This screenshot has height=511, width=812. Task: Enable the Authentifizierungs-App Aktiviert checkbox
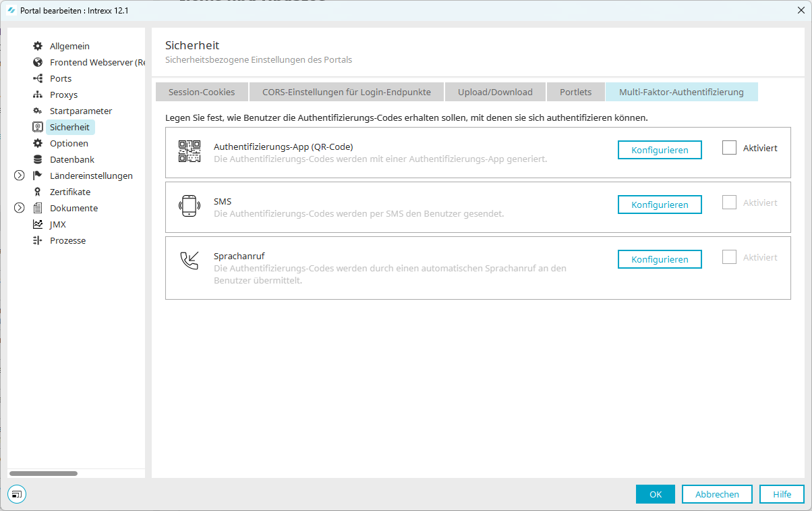pos(729,148)
